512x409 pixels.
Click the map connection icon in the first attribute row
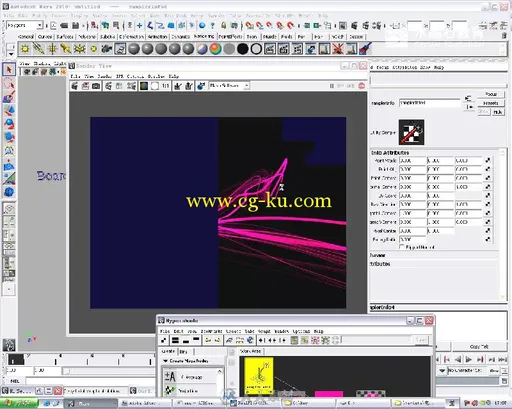[x=488, y=160]
